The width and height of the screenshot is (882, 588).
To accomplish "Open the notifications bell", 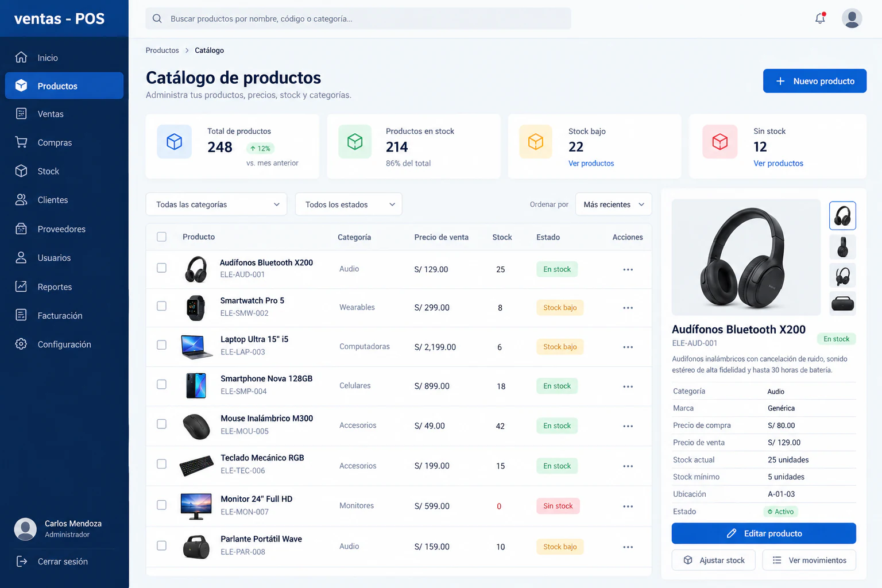I will pyautogui.click(x=820, y=18).
